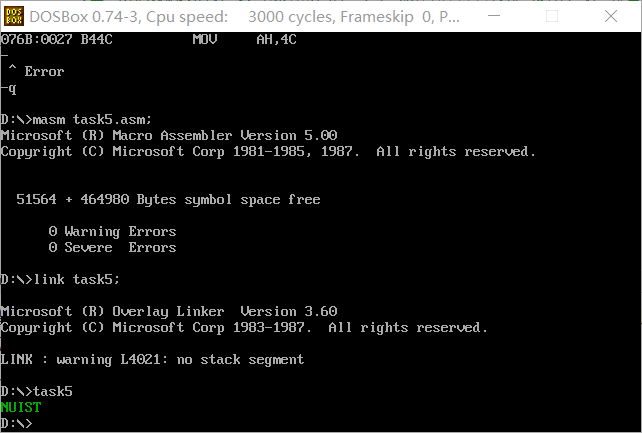Click the final D:\> command prompt
This screenshot has width=642, height=433.
pos(16,423)
